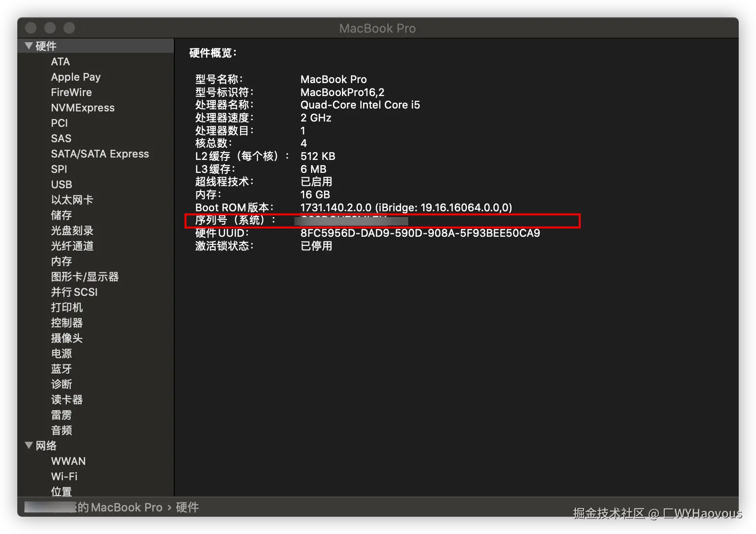Click the 激活锁状态 label
This screenshot has width=756, height=534.
point(224,246)
